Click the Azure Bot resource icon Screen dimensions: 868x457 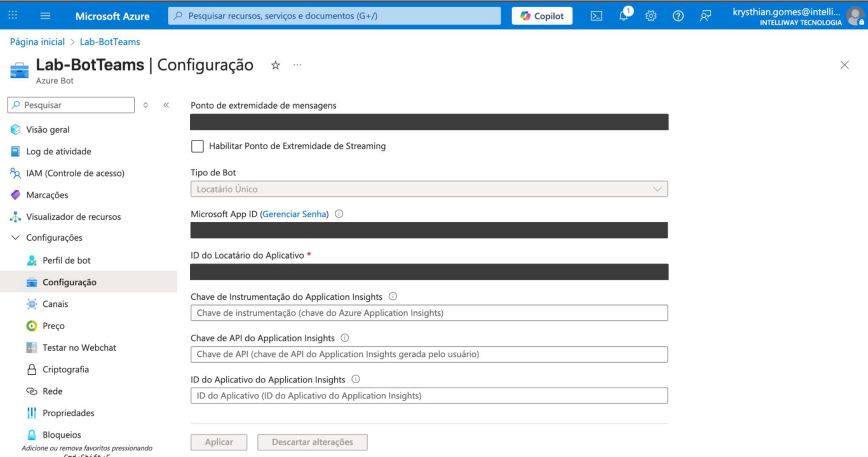click(19, 71)
